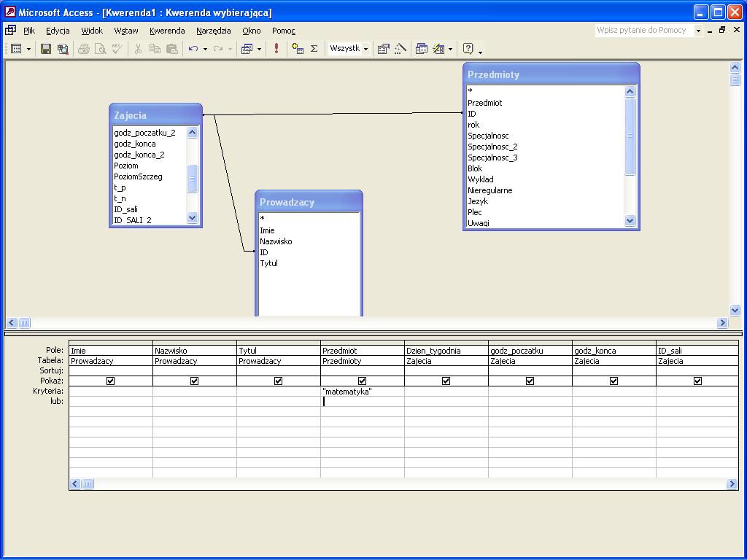Click the spelling check icon
The width and height of the screenshot is (747, 560).
117,49
